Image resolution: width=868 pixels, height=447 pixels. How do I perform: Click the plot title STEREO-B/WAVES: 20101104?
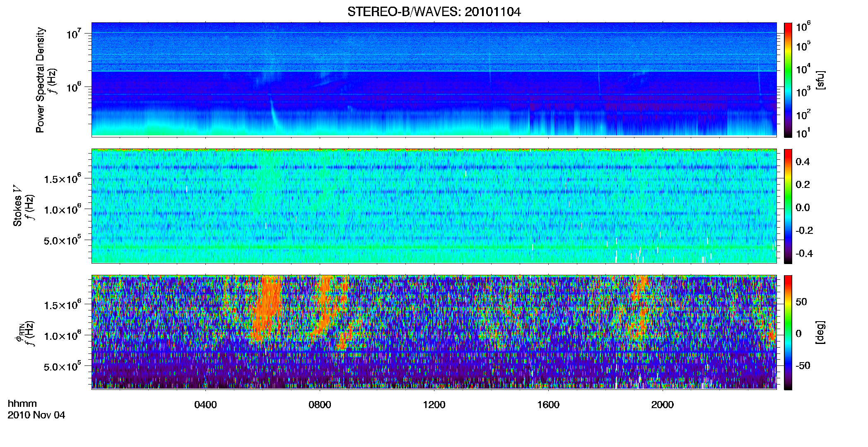pyautogui.click(x=434, y=12)
